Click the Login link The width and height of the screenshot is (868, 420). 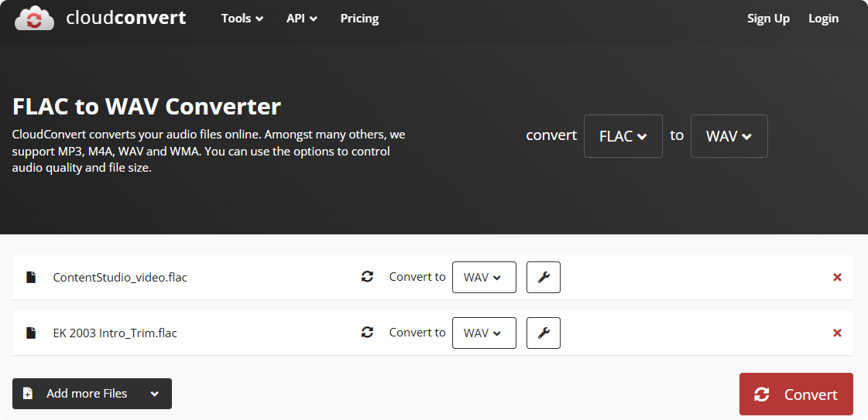coord(823,19)
